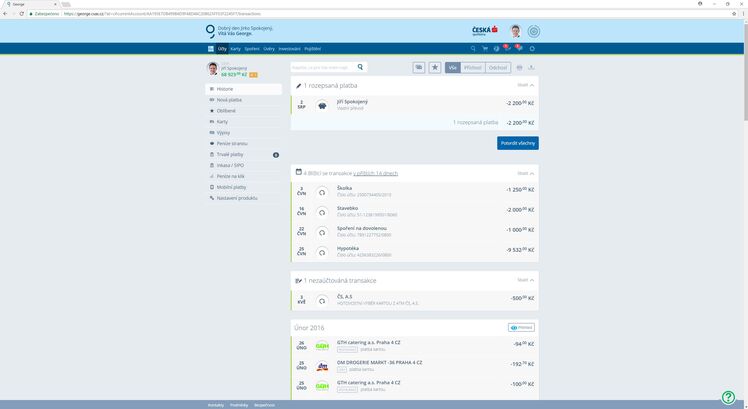Open the help question mark icon
Image resolution: width=748 pixels, height=409 pixels.
coord(728,397)
